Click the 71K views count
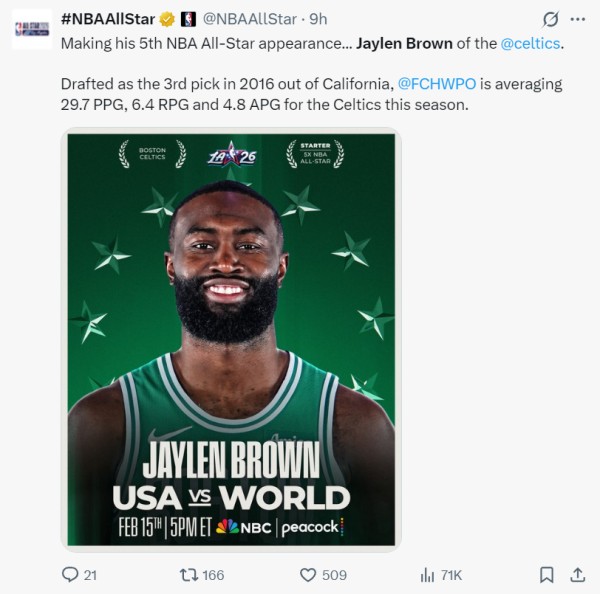 [452, 575]
